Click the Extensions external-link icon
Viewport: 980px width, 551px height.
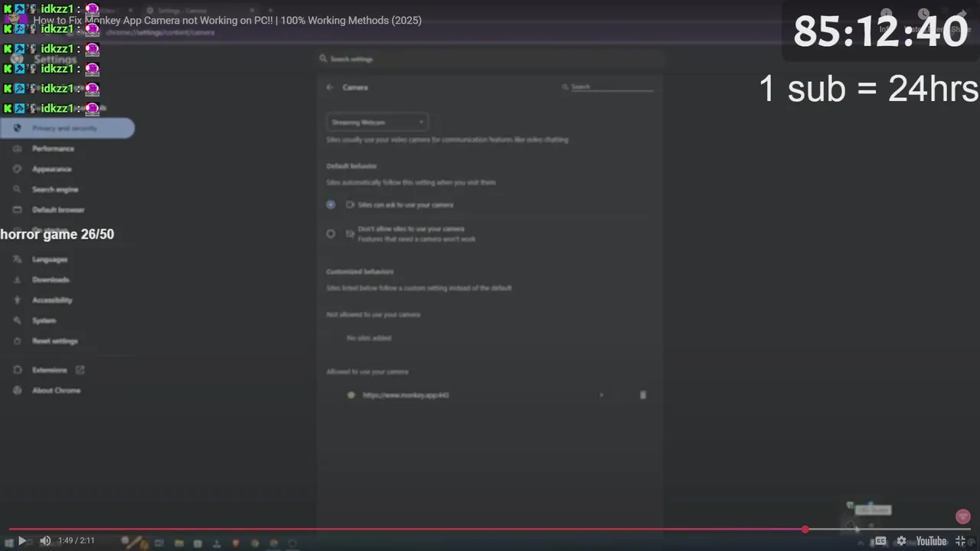click(80, 370)
